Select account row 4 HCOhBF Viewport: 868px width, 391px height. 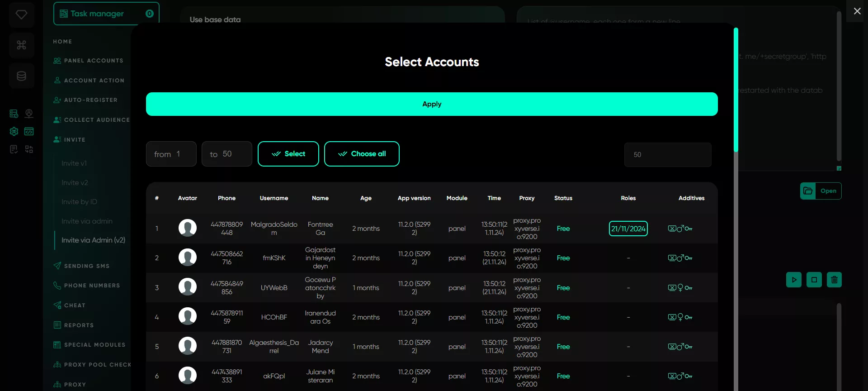[432, 317]
